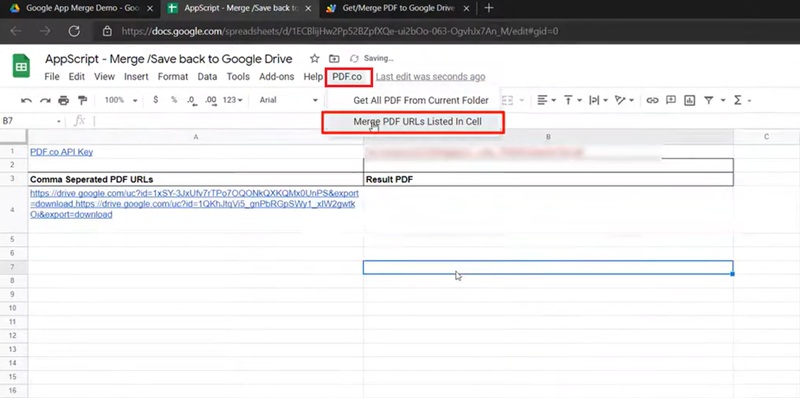Click the Create a filter icon
This screenshot has width=800, height=398.
pyautogui.click(x=709, y=101)
